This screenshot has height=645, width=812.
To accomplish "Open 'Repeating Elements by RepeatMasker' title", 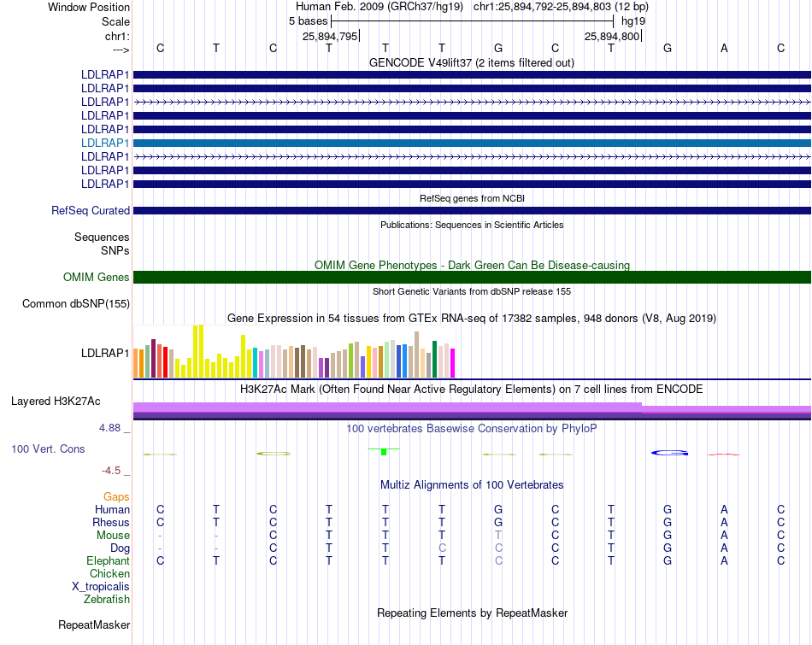I will pos(472,613).
